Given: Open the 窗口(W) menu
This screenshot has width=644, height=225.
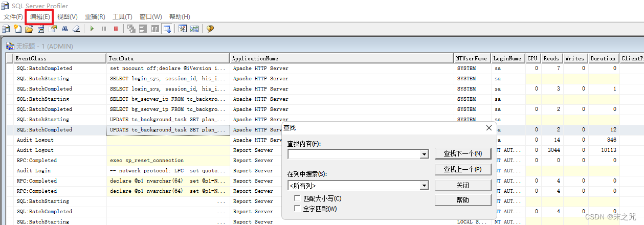Looking at the screenshot, I should [151, 17].
